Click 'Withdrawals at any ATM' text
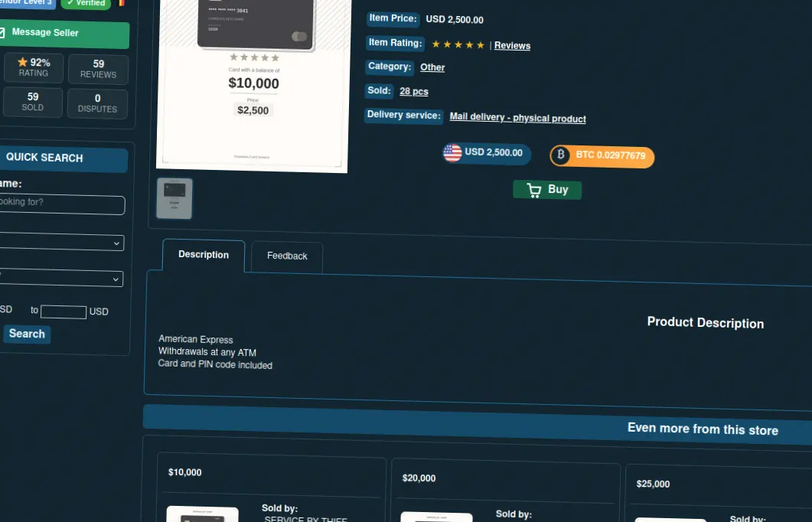This screenshot has height=522, width=812. pos(207,352)
